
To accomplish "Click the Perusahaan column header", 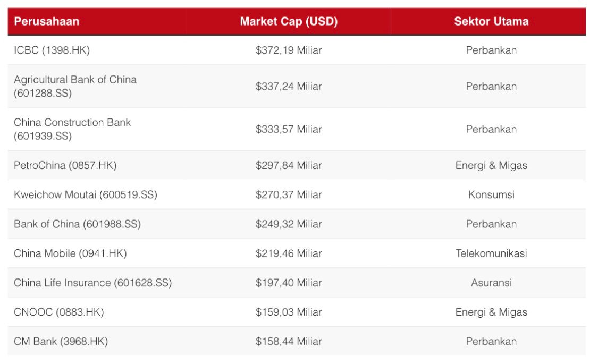I will [x=47, y=22].
